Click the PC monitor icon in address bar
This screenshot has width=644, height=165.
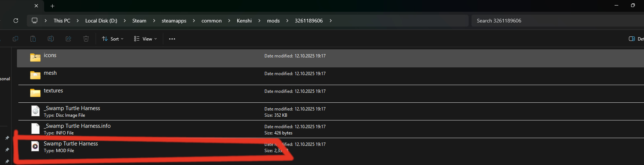click(35, 21)
